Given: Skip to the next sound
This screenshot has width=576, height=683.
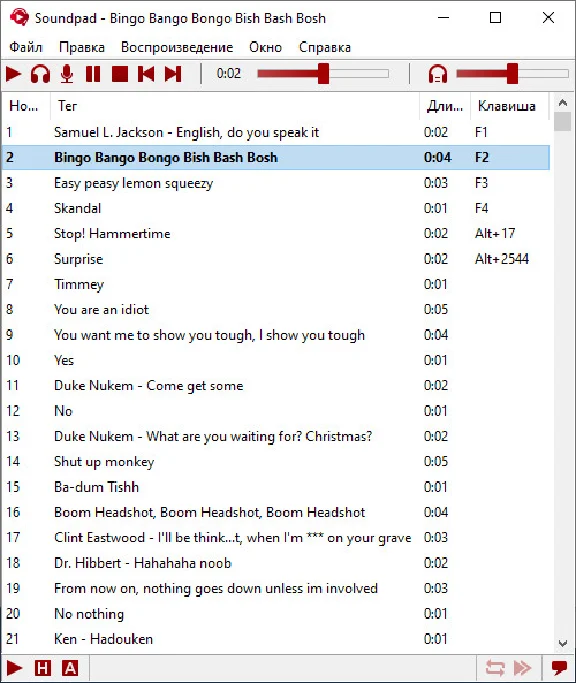Looking at the screenshot, I should pyautogui.click(x=173, y=74).
